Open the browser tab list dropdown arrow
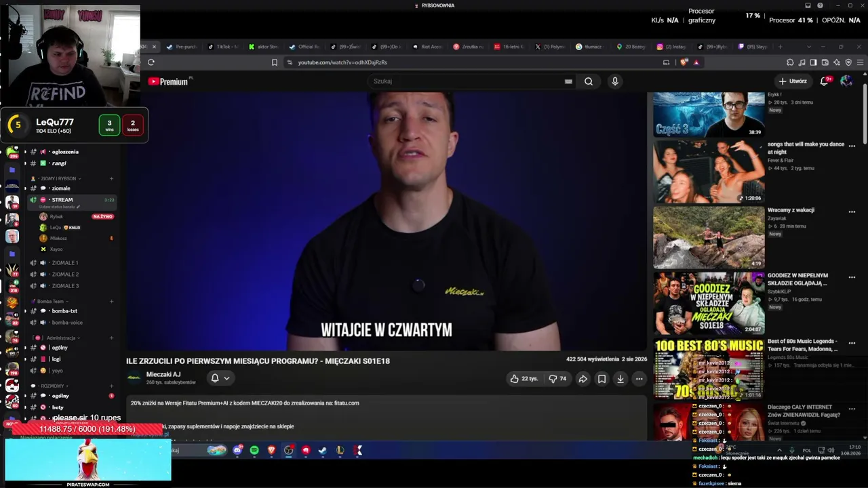Image resolution: width=868 pixels, height=488 pixels. [809, 47]
